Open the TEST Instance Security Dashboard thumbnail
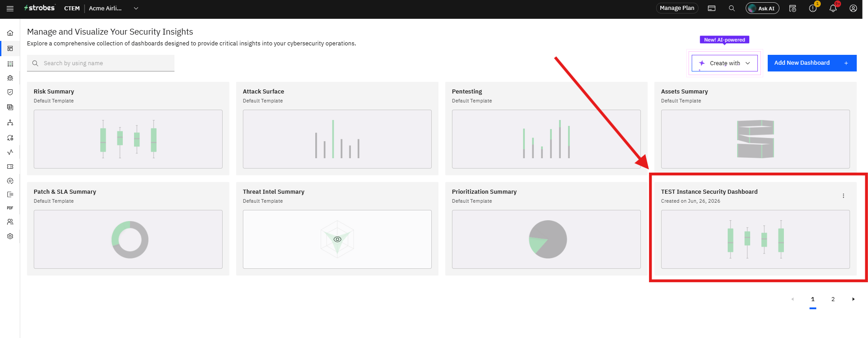868x338 pixels. click(756, 240)
